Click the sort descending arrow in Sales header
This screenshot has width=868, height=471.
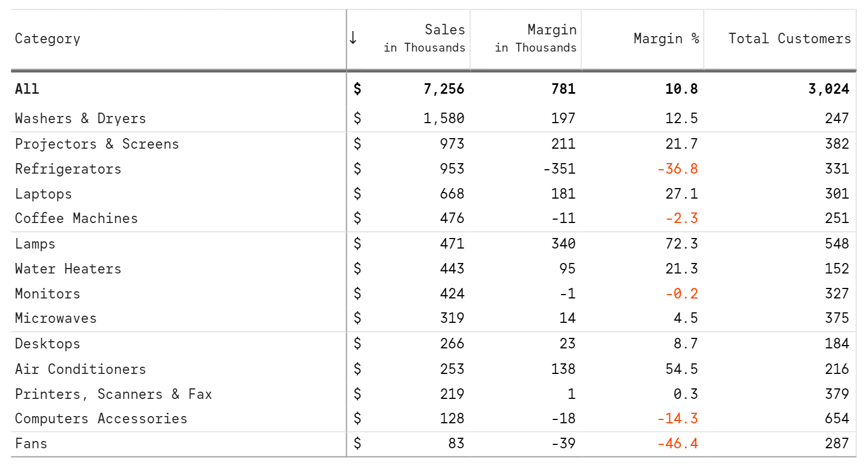tap(353, 38)
